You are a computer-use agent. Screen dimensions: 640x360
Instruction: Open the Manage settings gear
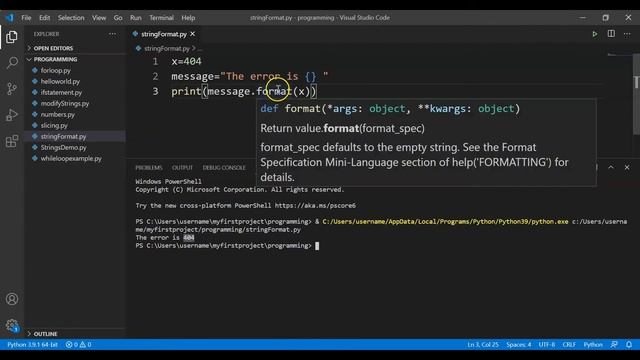[12, 325]
